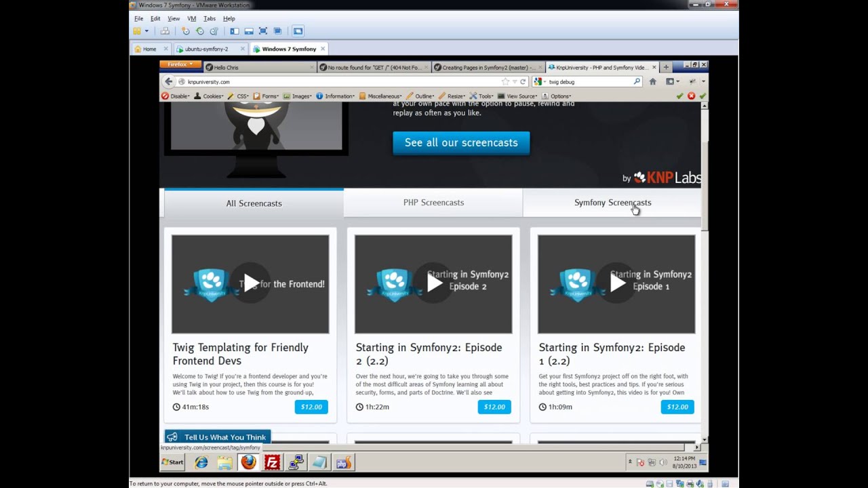Click the revert to snapshot icon
The height and width of the screenshot is (488, 868).
point(200,31)
